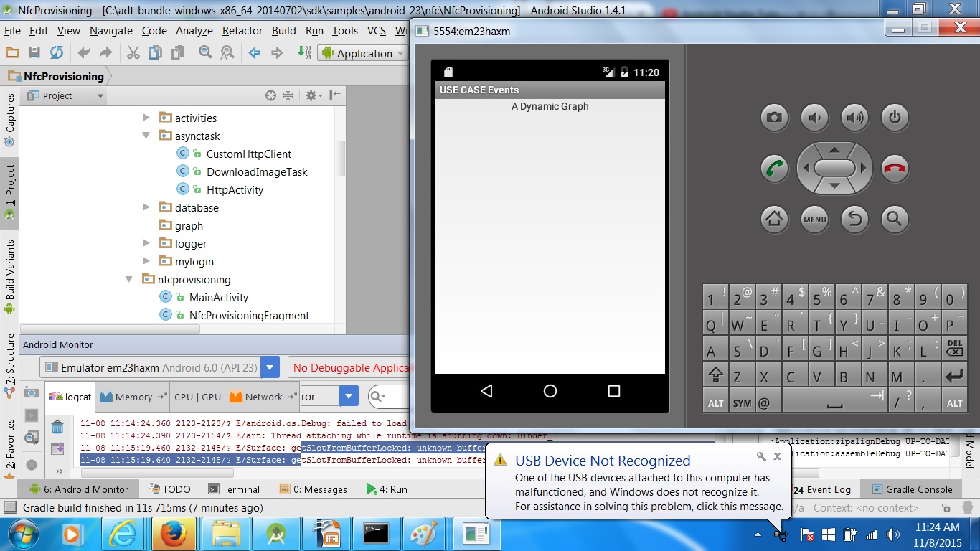The height and width of the screenshot is (551, 980).
Task: Switch to the CPU | GPU tab
Action: pyautogui.click(x=197, y=397)
